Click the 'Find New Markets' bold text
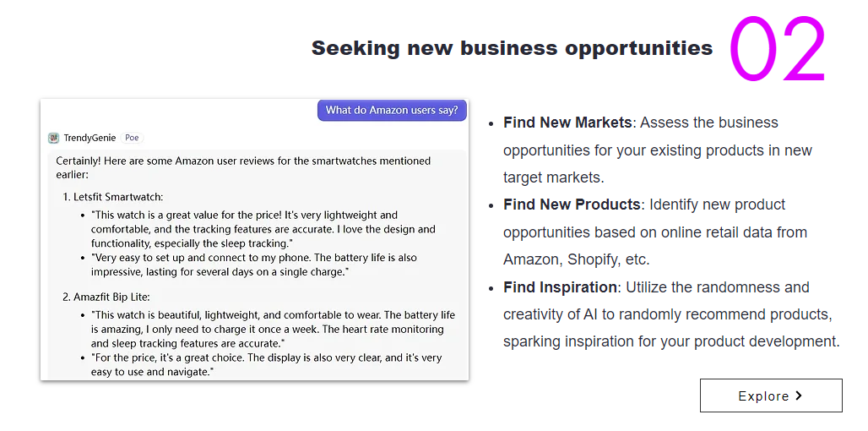The height and width of the screenshot is (431, 868). (567, 123)
